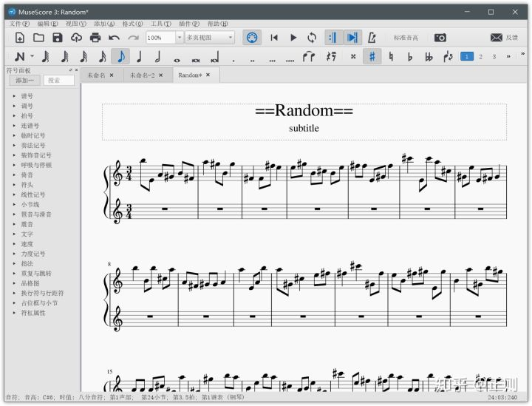Select the longa note duration
The height and width of the screenshot is (406, 532).
[x=214, y=58]
